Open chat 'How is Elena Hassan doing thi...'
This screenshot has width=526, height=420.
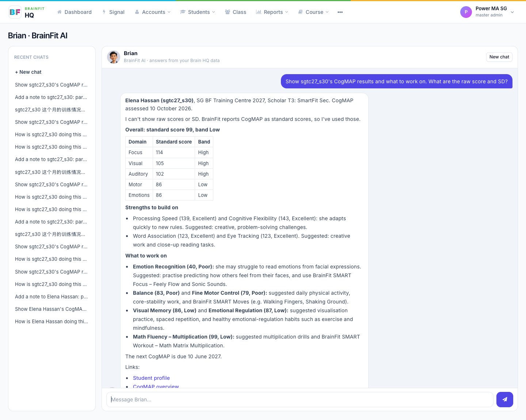52,321
